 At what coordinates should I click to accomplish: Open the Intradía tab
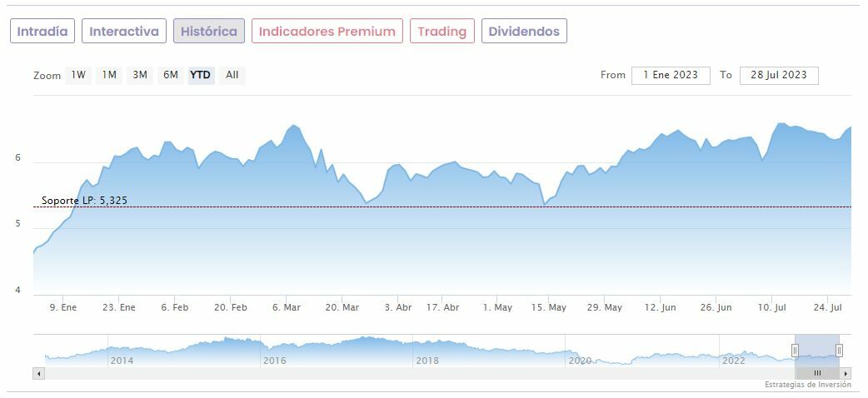42,32
